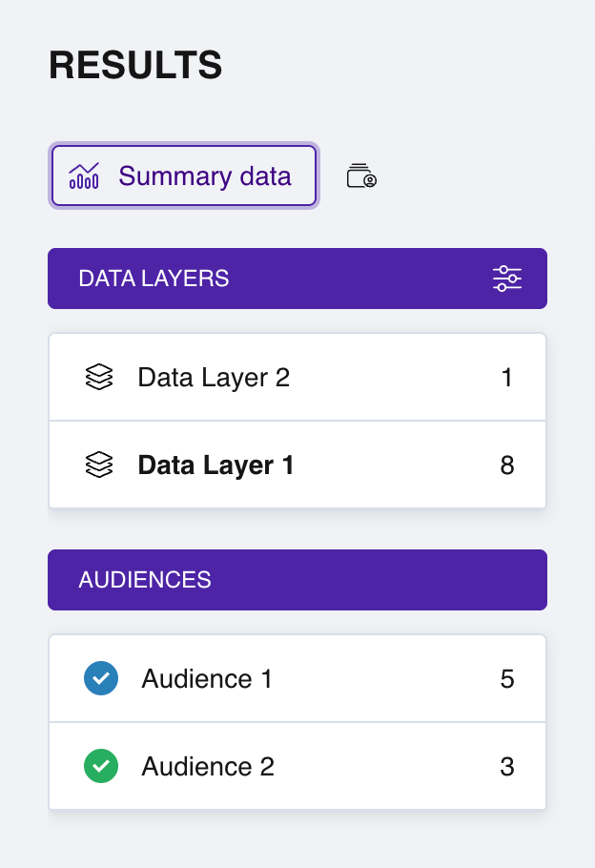Click the count 1 for Data Layer 2
This screenshot has height=868, width=595.
pos(506,378)
